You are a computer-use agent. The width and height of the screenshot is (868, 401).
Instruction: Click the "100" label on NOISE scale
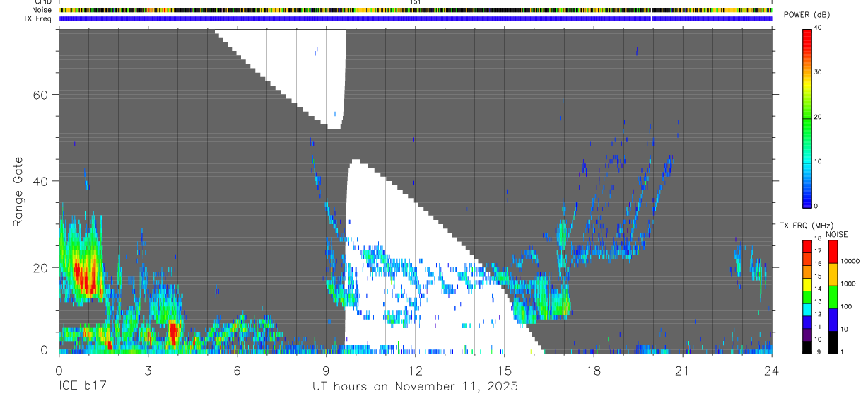[x=846, y=306]
